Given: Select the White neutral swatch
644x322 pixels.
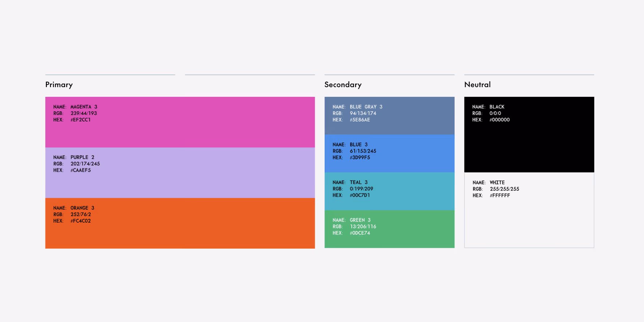Looking at the screenshot, I should [529, 210].
